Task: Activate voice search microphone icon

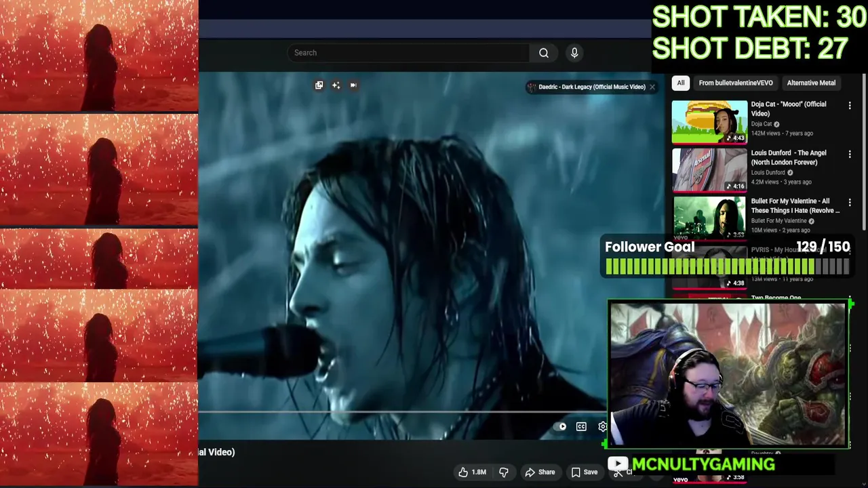Action: pyautogui.click(x=574, y=53)
